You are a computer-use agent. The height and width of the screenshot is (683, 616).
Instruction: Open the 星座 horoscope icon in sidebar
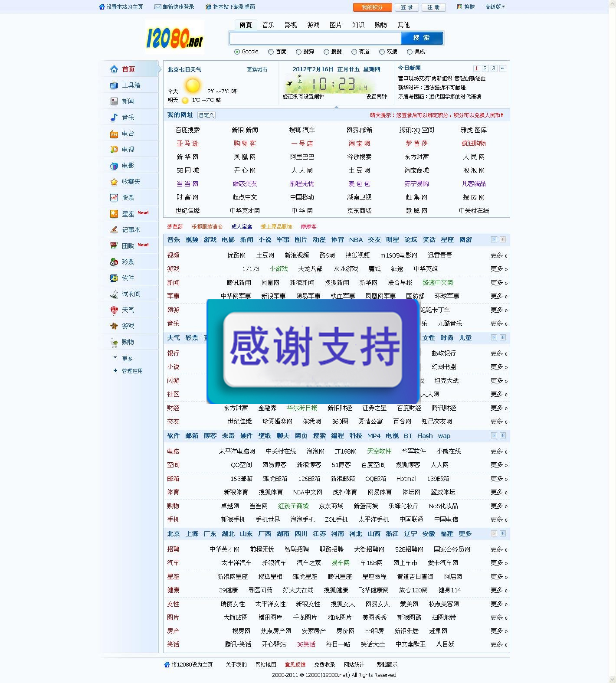pos(114,214)
